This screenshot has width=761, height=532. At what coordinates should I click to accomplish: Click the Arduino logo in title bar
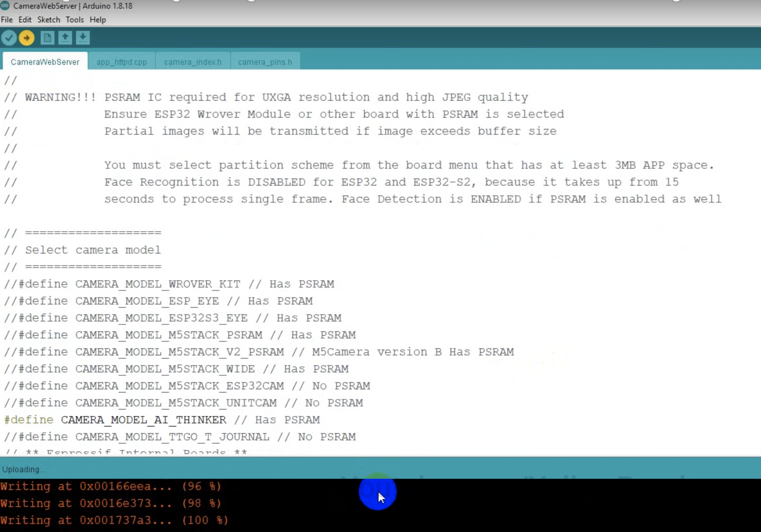tap(5, 6)
